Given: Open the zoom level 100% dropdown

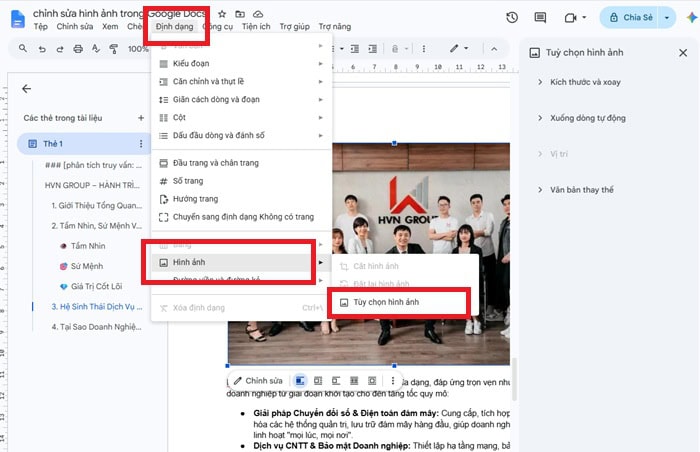Looking at the screenshot, I should point(138,49).
